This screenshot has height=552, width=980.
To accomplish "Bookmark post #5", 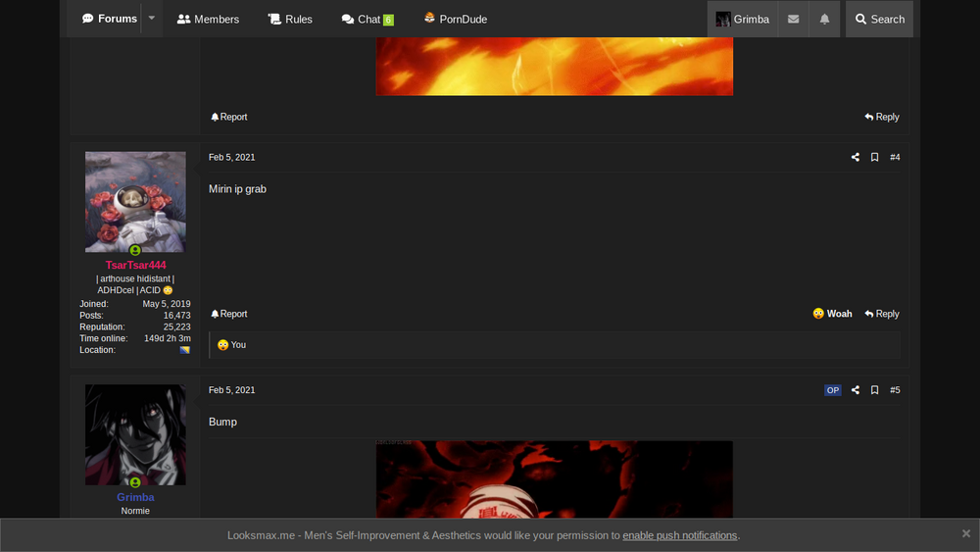I will point(874,390).
